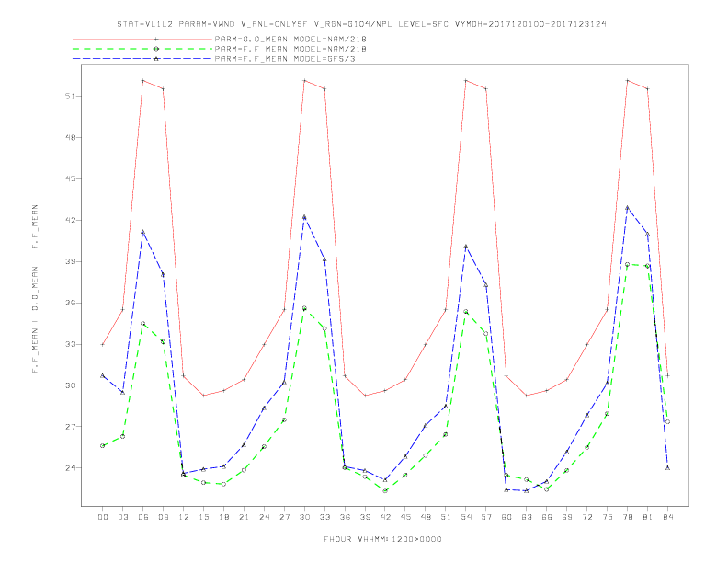Click x-axis forecast hour label 03

(x=122, y=517)
